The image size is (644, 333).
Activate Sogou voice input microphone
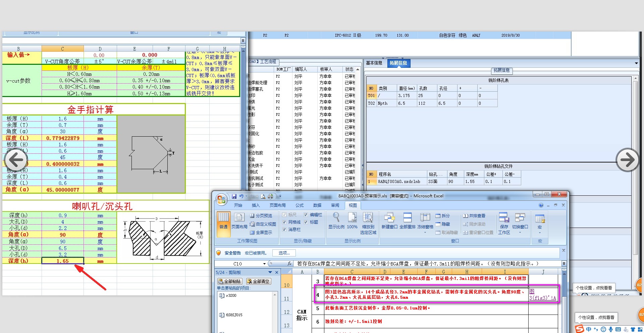pyautogui.click(x=611, y=329)
